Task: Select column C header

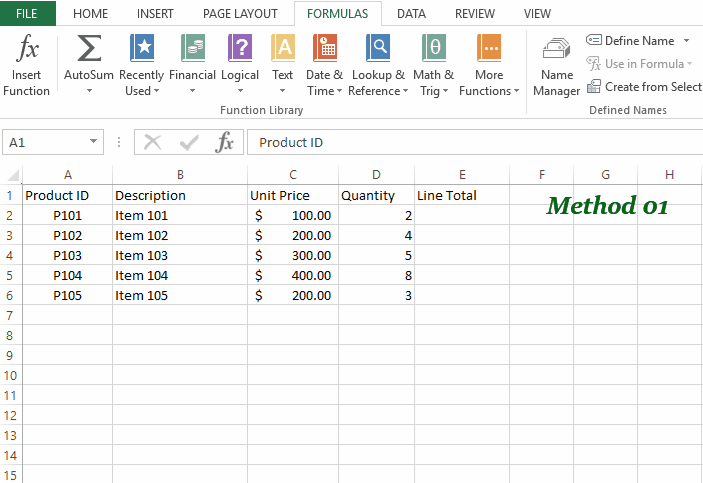Action: (x=293, y=175)
